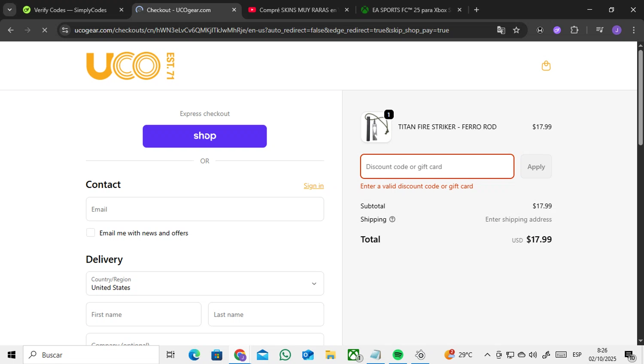Open the shopping bag cart icon
644x364 pixels.
click(x=546, y=66)
